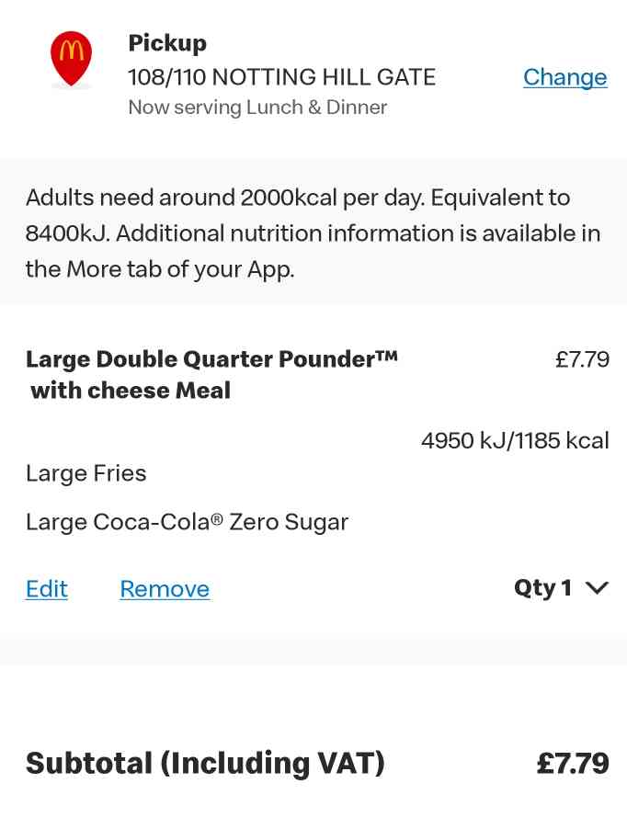Expand the chevron arrow beside Qty 1
The height and width of the screenshot is (840, 627).
[597, 588]
